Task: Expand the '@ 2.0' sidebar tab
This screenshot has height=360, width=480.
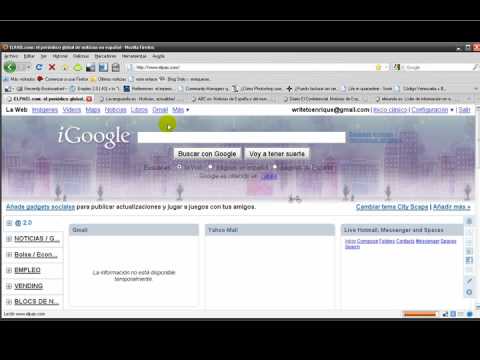Action: click(9, 223)
